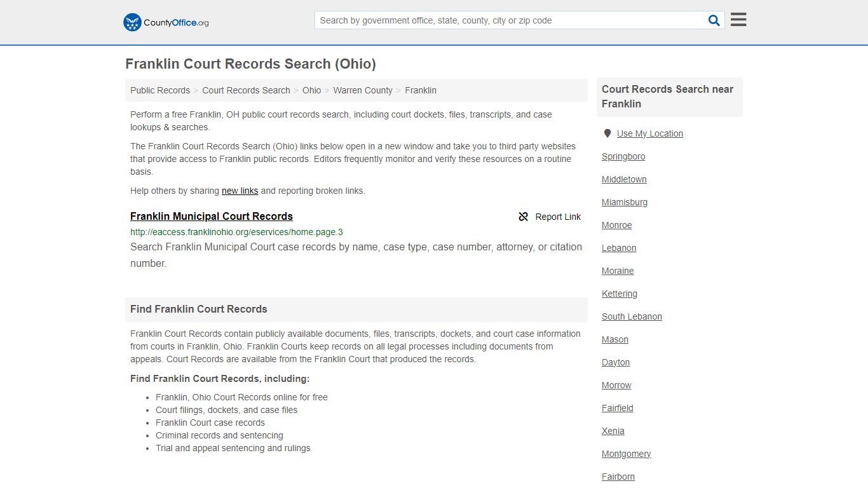868x488 pixels.
Task: Open Springboro court records
Action: [x=623, y=156]
